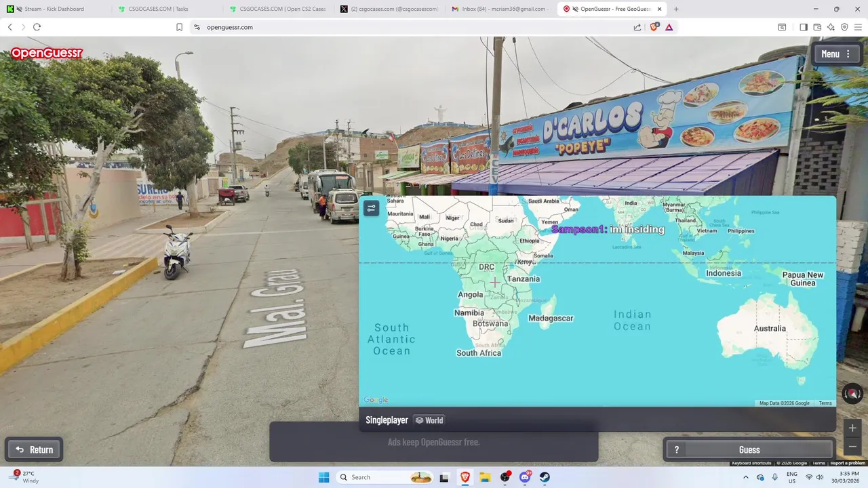Open Brave VPN shield icon
This screenshot has height=488, width=868.
pyautogui.click(x=844, y=27)
